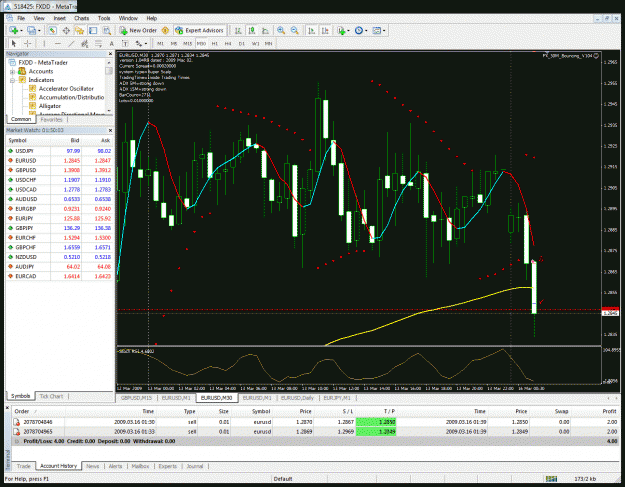Open the Periods clock icon

[x=358, y=30]
